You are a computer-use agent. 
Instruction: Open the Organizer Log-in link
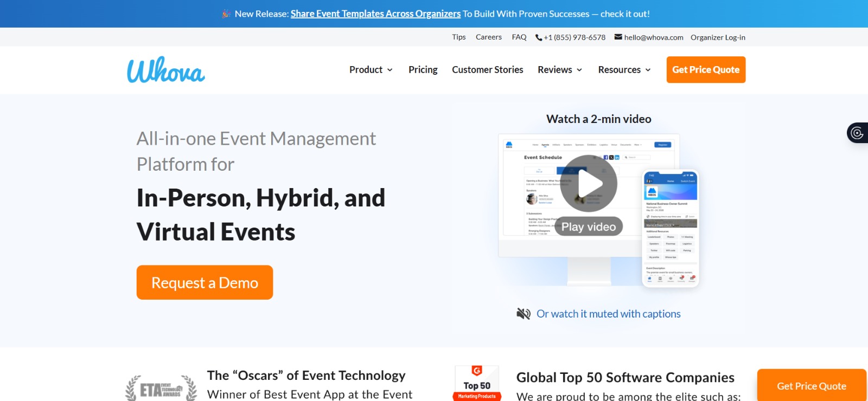pos(718,37)
